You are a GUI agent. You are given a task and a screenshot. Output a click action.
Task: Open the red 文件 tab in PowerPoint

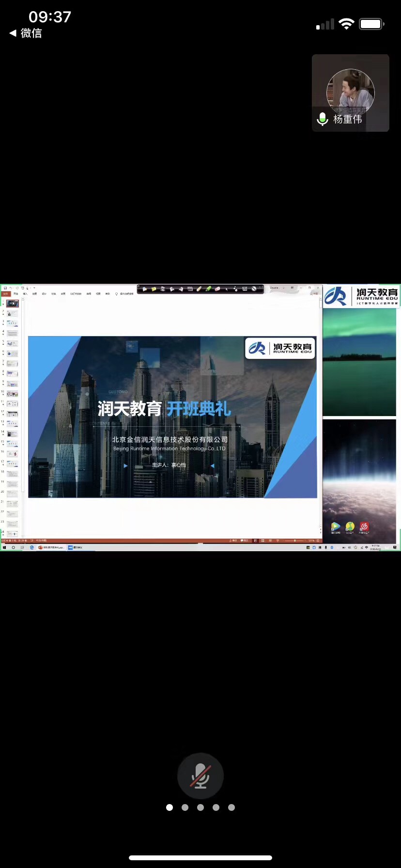6,294
